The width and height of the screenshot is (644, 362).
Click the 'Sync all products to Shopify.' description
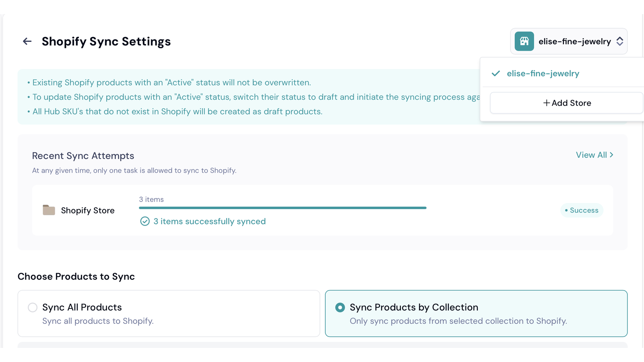click(98, 321)
